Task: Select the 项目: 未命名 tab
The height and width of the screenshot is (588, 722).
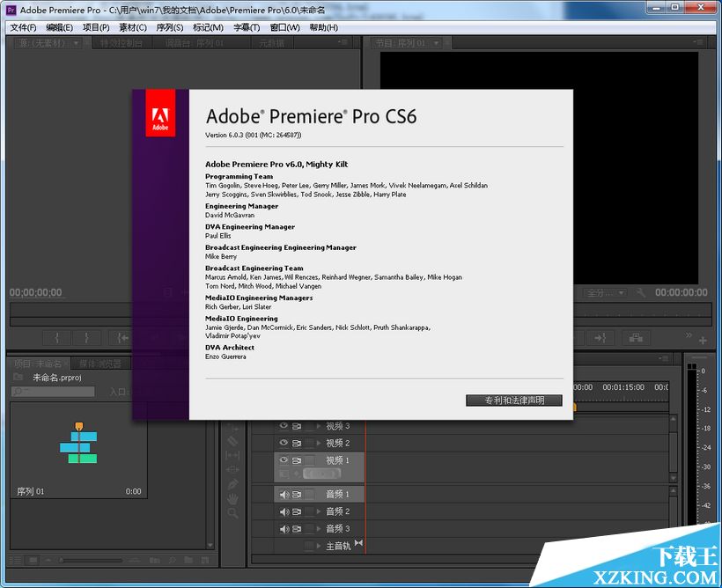Action: click(x=38, y=364)
